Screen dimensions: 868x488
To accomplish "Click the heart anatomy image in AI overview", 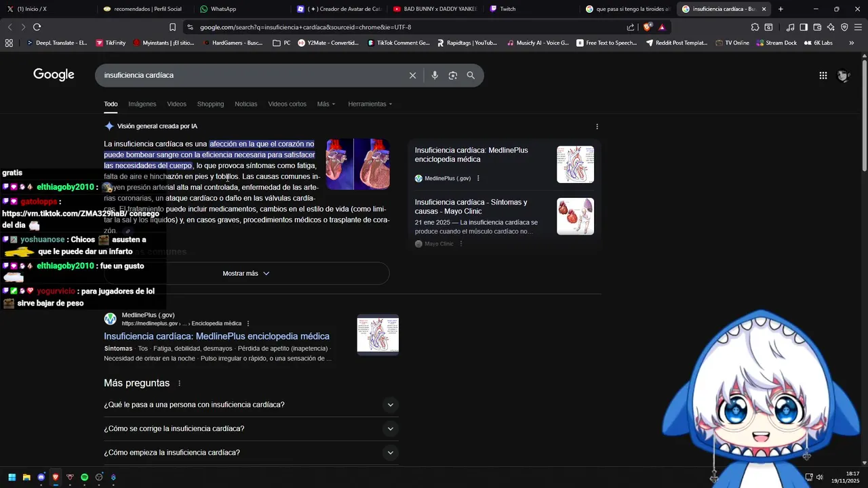I will coord(358,164).
